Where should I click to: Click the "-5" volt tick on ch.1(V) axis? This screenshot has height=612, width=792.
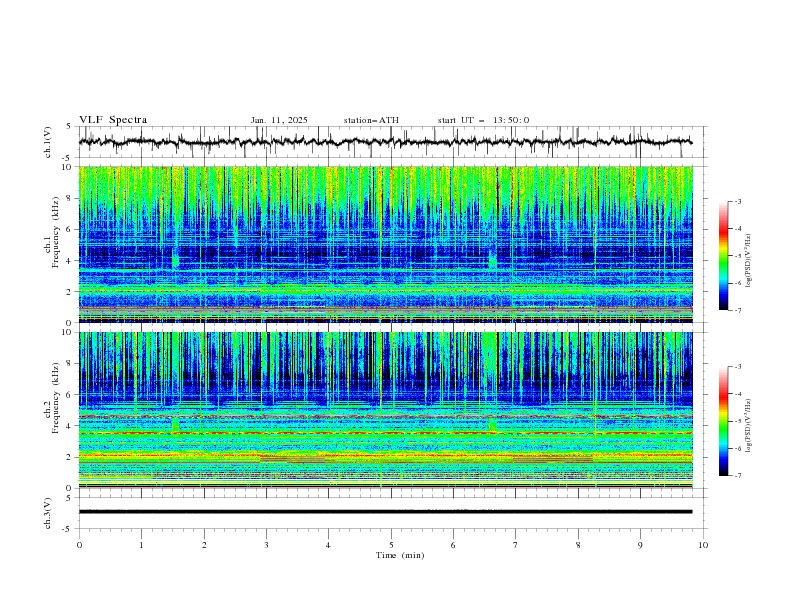(68, 157)
